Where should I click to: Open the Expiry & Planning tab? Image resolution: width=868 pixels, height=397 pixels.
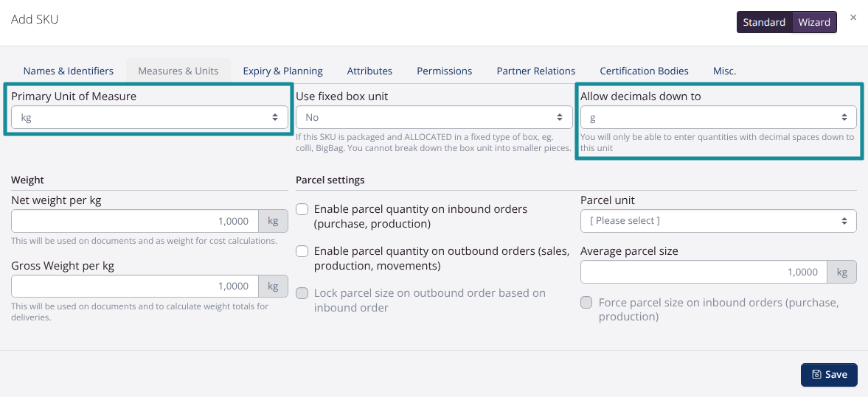(x=282, y=71)
